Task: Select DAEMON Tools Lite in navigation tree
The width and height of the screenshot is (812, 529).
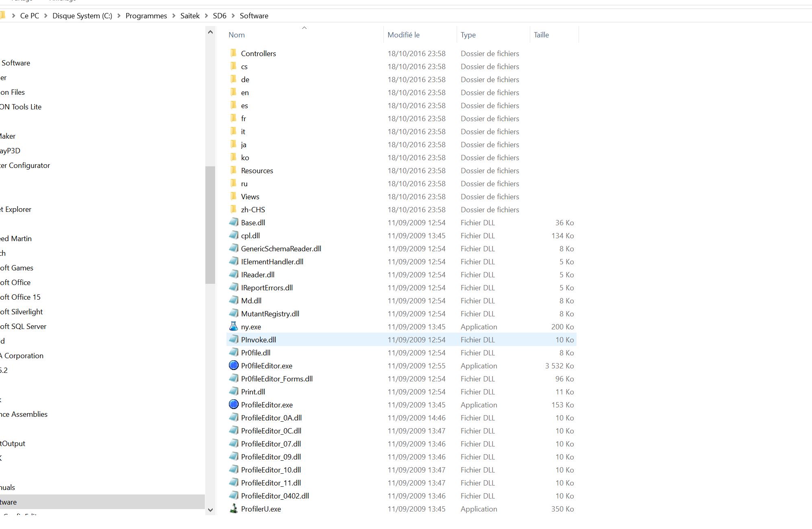Action: (x=21, y=107)
